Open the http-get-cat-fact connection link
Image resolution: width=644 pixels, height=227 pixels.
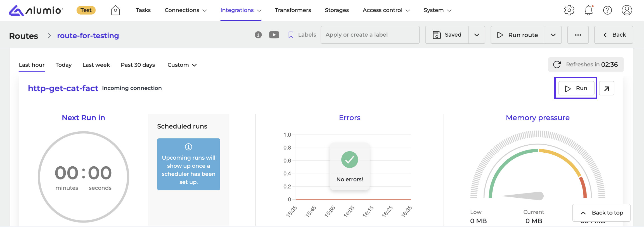coord(63,88)
